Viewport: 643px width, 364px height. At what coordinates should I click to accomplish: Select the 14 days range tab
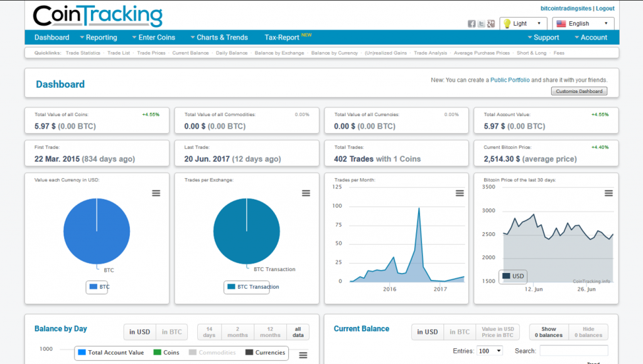point(209,332)
